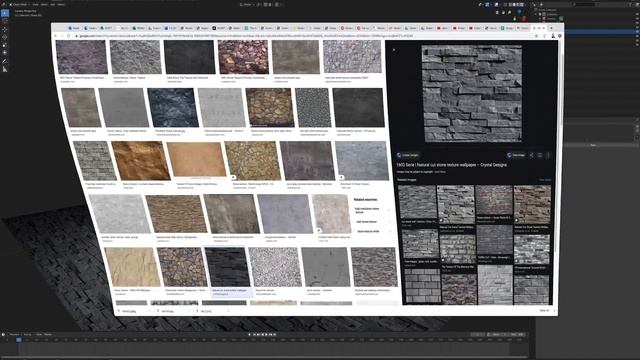
Task: Click play animation button in the timeline
Action: [267, 334]
